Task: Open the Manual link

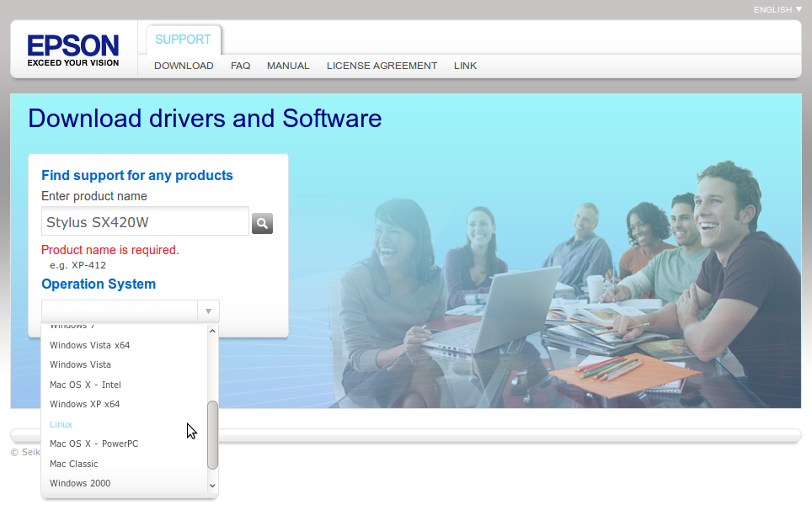Action: click(x=288, y=66)
